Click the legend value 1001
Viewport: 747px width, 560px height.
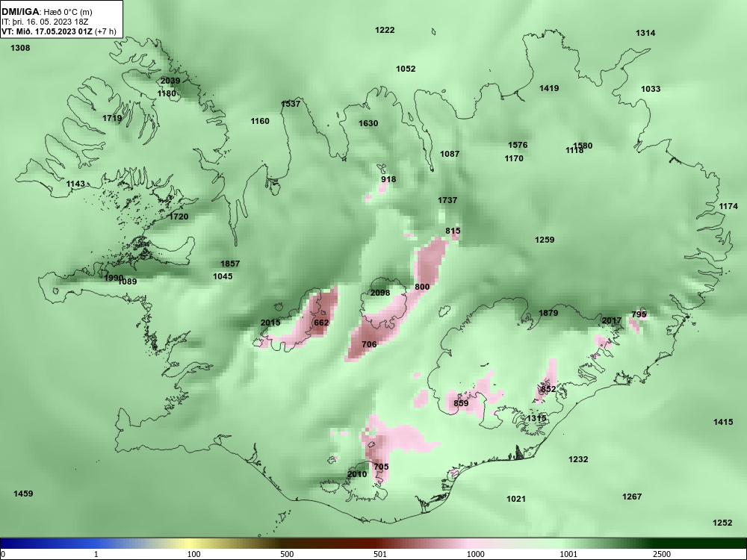(568, 554)
